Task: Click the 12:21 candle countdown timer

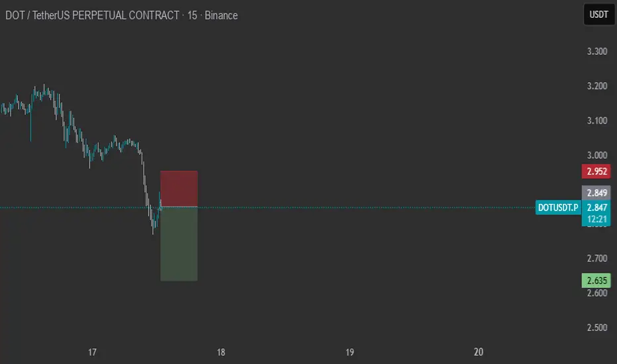Action: point(596,219)
